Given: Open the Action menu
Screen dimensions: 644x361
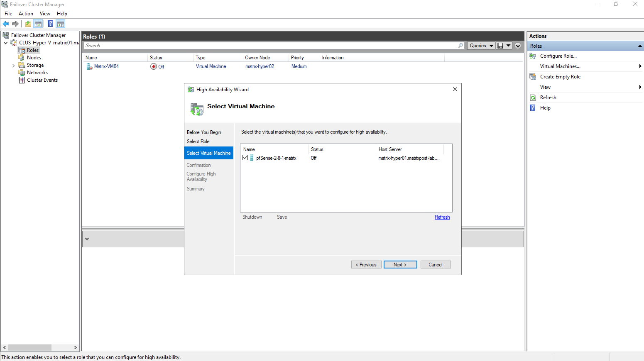Looking at the screenshot, I should pos(26,14).
